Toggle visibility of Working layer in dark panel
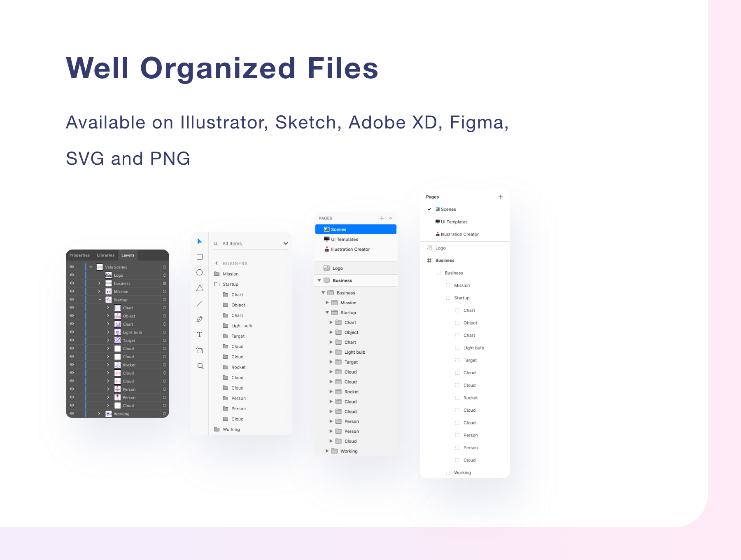Image resolution: width=741 pixels, height=560 pixels. click(x=72, y=414)
